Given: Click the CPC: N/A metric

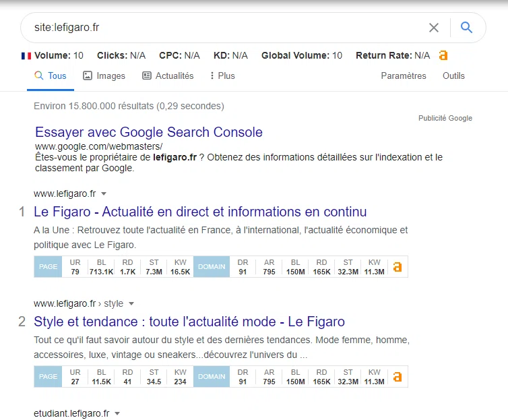Looking at the screenshot, I should point(179,56).
